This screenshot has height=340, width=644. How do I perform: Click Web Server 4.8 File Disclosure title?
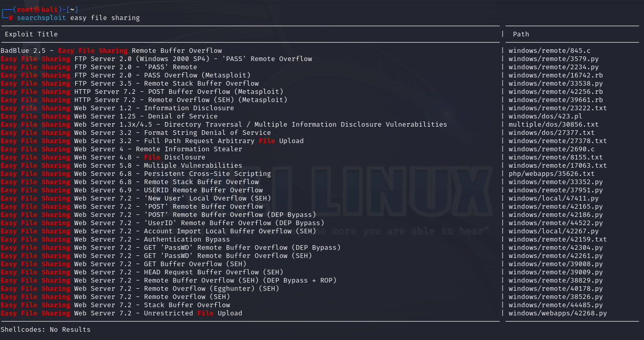pos(103,157)
